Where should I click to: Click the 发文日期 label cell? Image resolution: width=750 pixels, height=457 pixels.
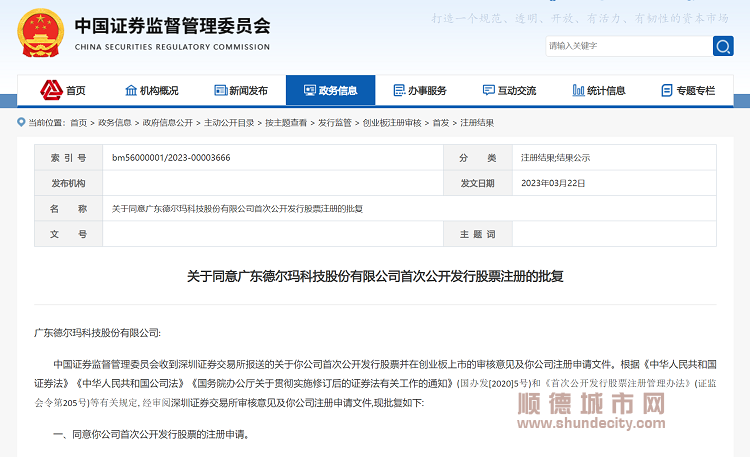click(478, 183)
